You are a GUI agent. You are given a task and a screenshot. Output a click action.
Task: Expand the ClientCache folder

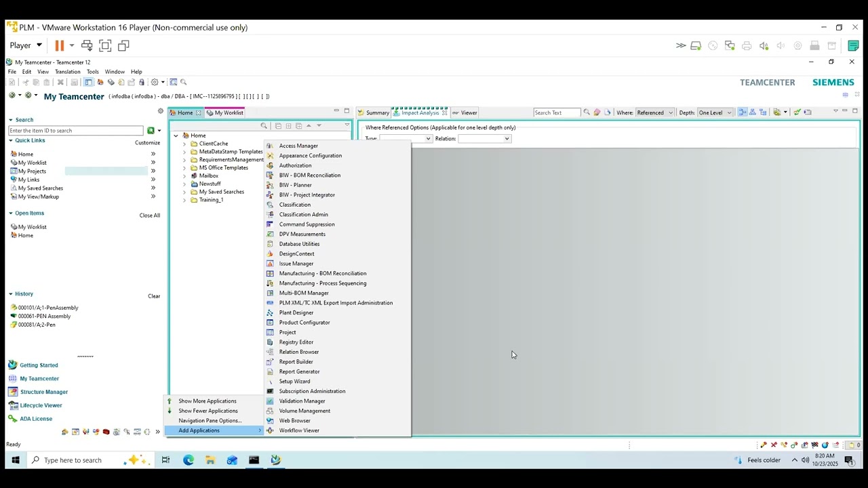tap(184, 144)
